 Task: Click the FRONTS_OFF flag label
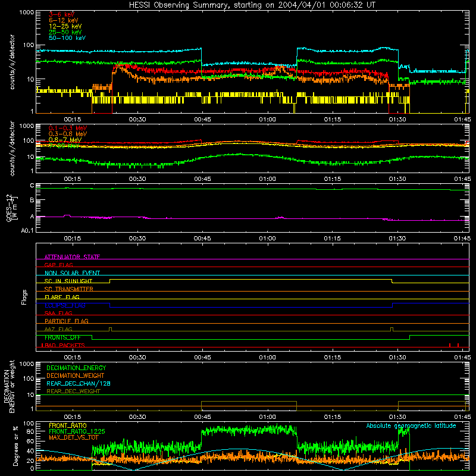62,337
